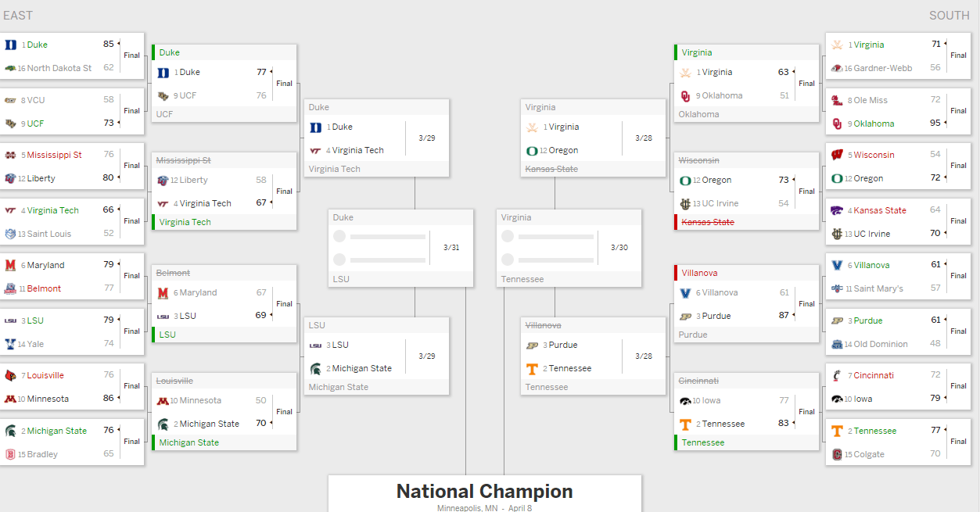Click Ole Miss logo in first-round game
The image size is (980, 512).
(x=837, y=100)
